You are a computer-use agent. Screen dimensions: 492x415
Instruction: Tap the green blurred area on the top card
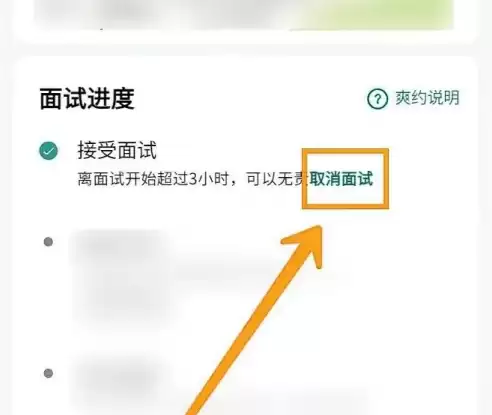tap(377, 13)
